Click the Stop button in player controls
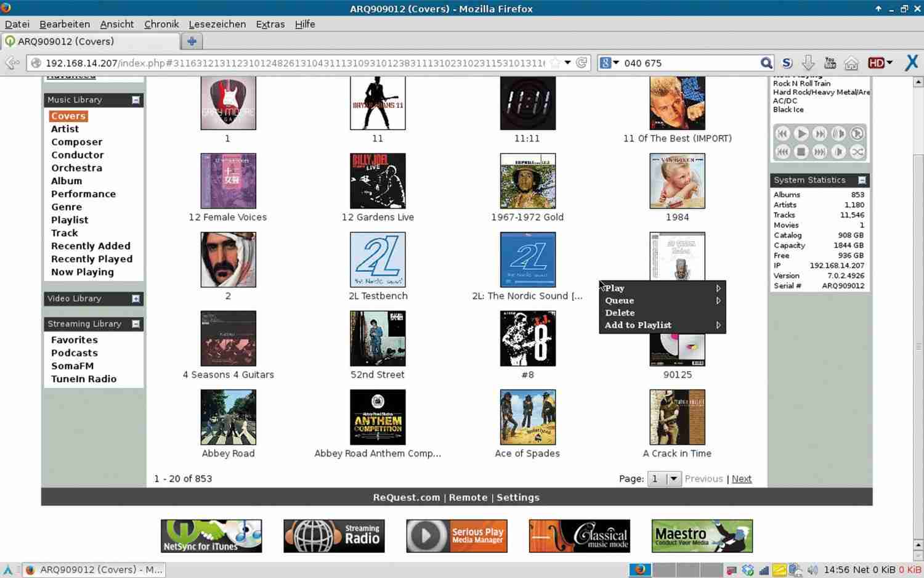The image size is (924, 578). 801,152
